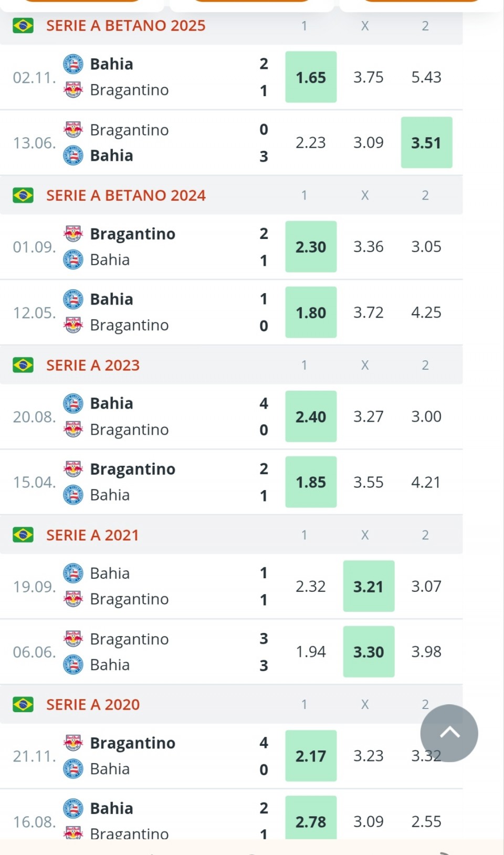Screen dimensions: 504x855
Task: Open Serie A Betano 2024 league link
Action: (x=125, y=195)
